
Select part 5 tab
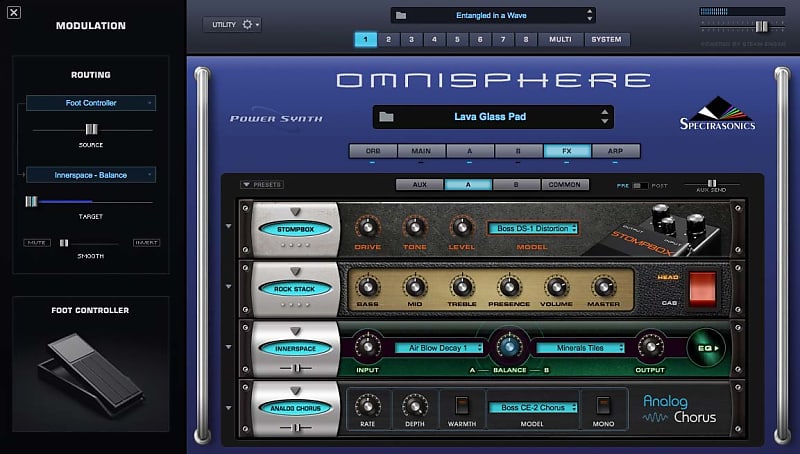457,39
